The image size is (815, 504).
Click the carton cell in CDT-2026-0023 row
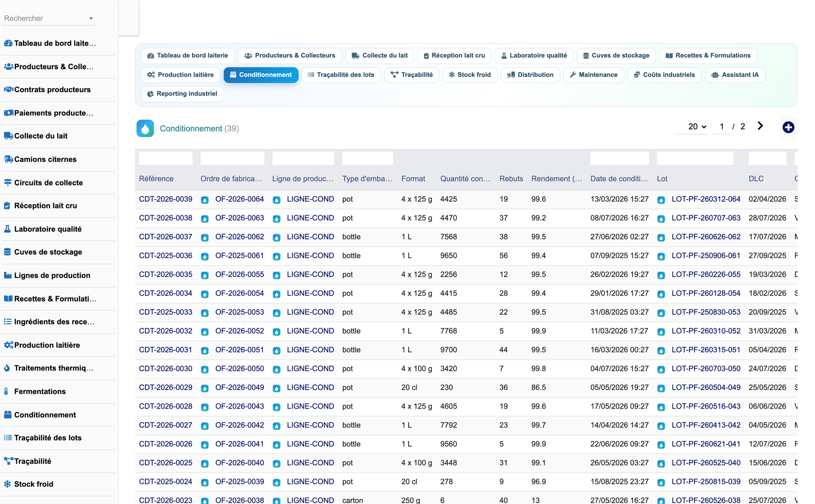[x=353, y=500]
